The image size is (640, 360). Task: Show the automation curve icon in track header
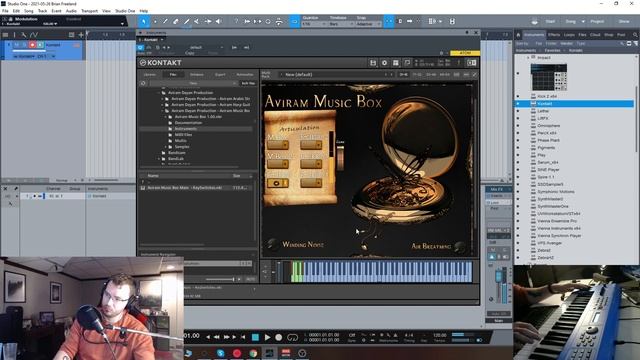(x=34, y=35)
